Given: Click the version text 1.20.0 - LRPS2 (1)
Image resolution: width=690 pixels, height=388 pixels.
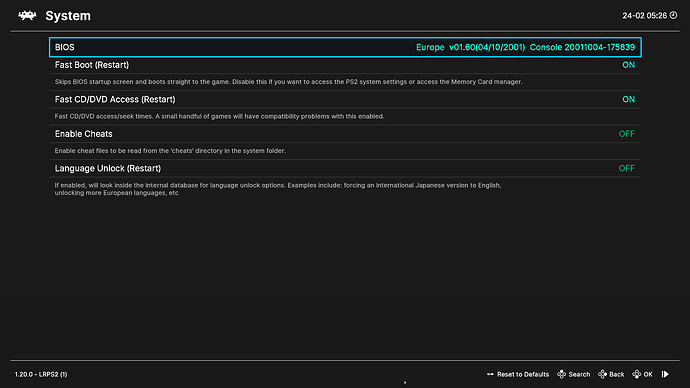Looking at the screenshot, I should [41, 374].
